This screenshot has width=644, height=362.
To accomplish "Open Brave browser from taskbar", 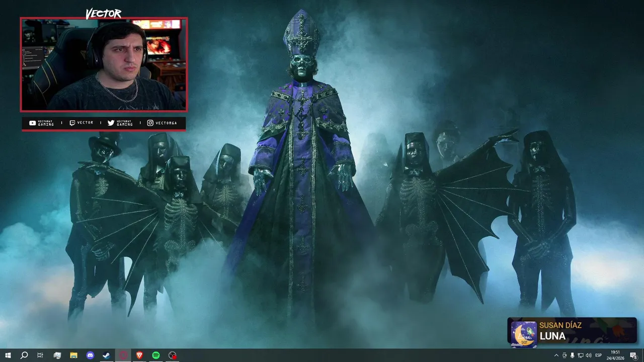I will click(139, 355).
